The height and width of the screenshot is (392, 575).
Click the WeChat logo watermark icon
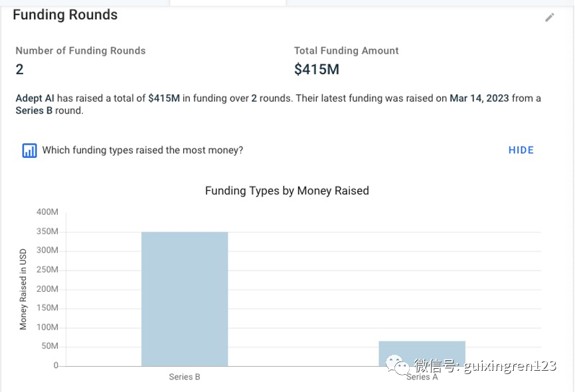[x=399, y=366]
